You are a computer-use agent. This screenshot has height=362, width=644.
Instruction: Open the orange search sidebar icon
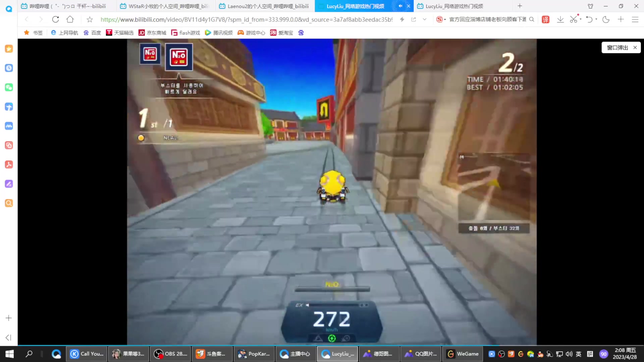pos(9,203)
